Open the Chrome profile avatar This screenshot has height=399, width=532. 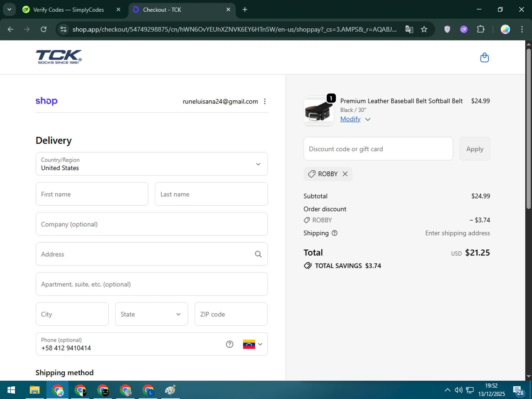coord(505,29)
